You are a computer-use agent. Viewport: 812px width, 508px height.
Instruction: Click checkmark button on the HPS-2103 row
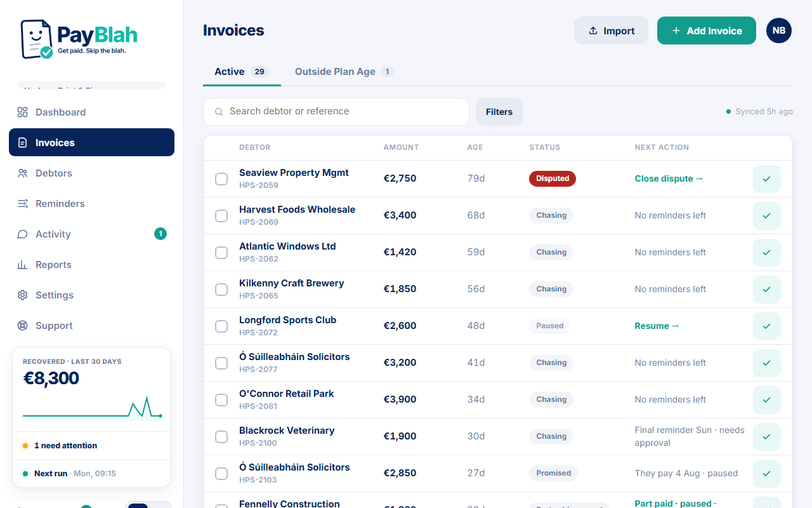(x=767, y=474)
